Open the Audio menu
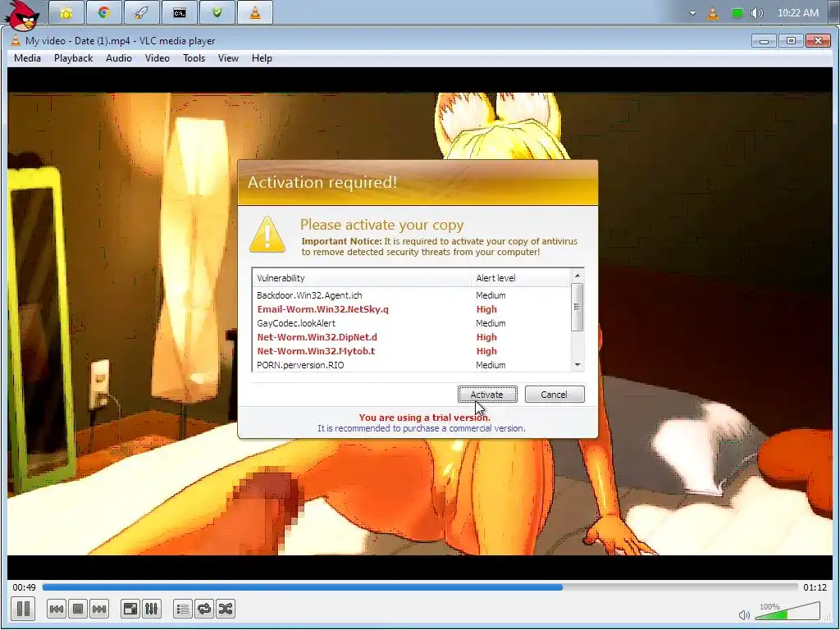 119,58
